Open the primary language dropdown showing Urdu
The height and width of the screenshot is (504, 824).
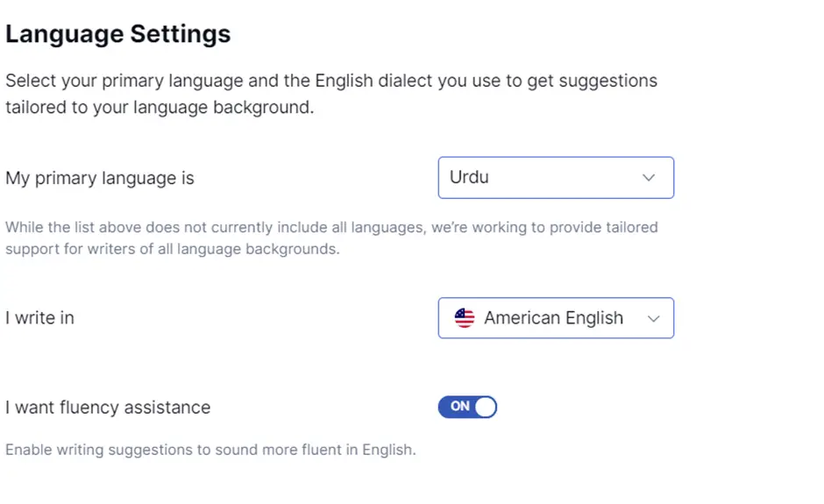click(x=556, y=178)
